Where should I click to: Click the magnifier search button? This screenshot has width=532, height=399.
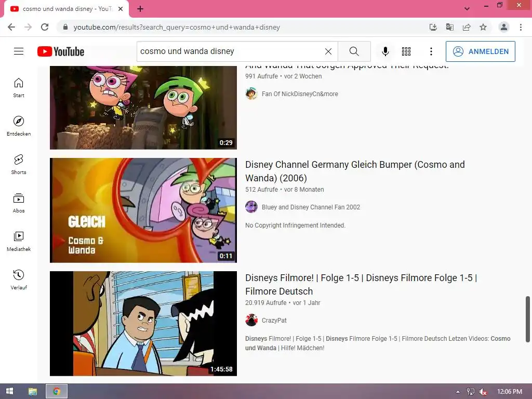354,51
